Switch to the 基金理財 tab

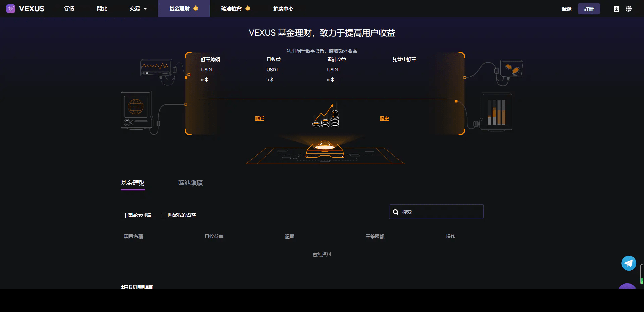133,183
